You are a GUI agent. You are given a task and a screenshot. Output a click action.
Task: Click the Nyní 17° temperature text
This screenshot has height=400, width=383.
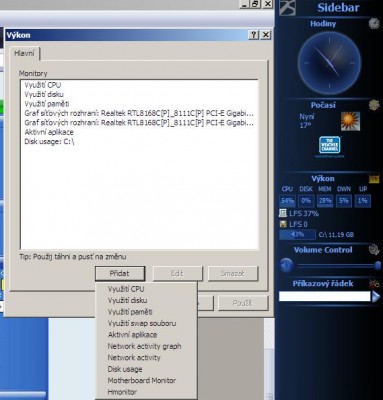pos(307,121)
